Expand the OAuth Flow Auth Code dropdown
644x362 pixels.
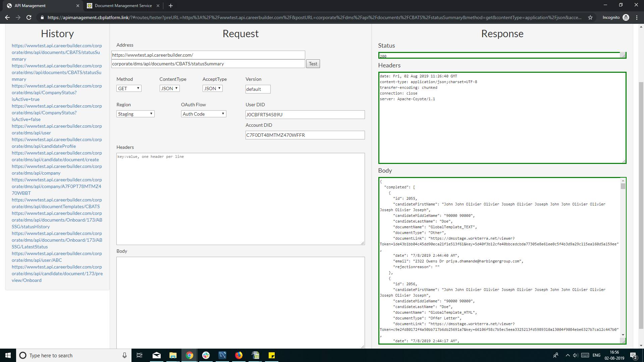pos(203,114)
